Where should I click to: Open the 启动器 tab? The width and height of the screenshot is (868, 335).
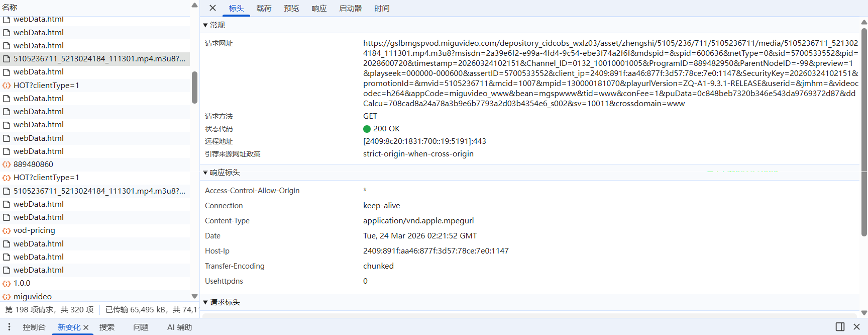tap(351, 8)
